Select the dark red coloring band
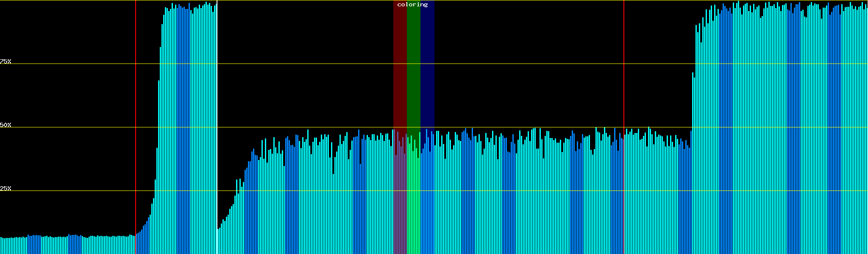 coord(400,63)
